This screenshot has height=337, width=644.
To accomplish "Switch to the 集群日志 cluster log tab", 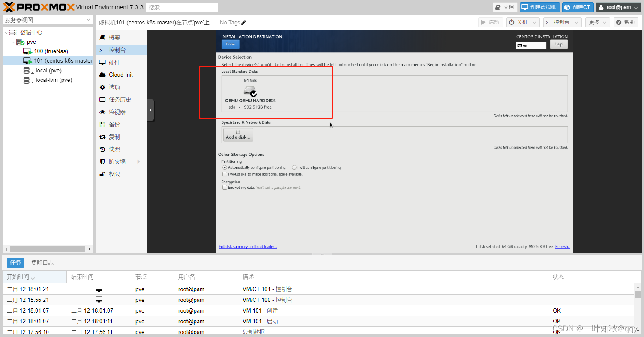I will [42, 262].
